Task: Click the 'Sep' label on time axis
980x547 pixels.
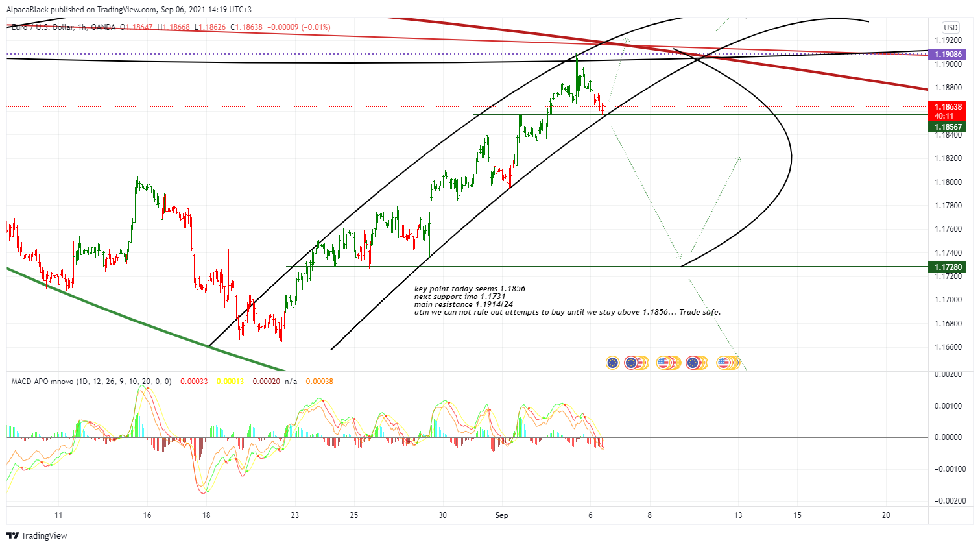Action: point(501,515)
